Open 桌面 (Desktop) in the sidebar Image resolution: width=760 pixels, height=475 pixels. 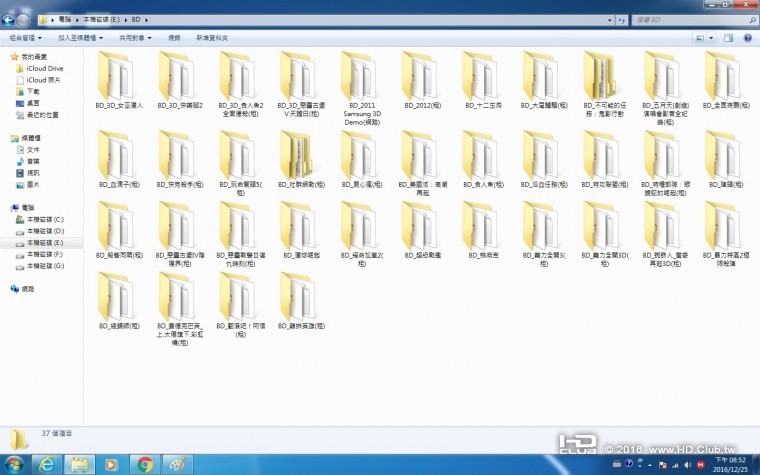click(33, 103)
